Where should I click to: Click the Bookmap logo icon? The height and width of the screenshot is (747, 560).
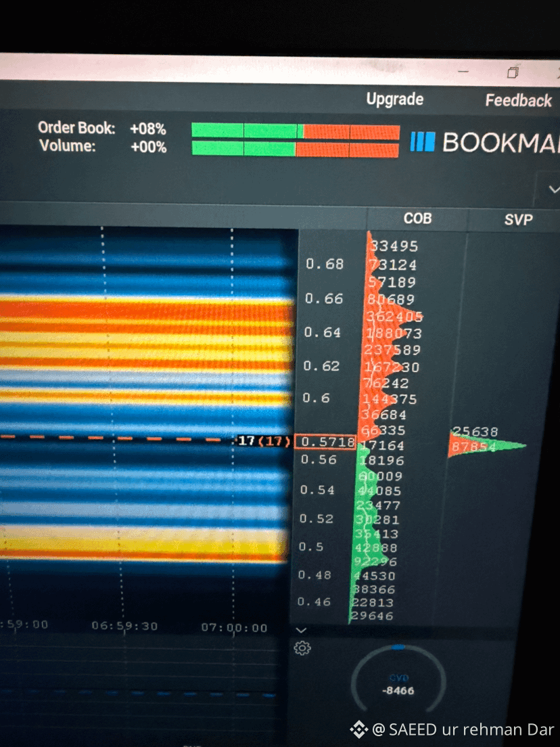click(x=423, y=142)
